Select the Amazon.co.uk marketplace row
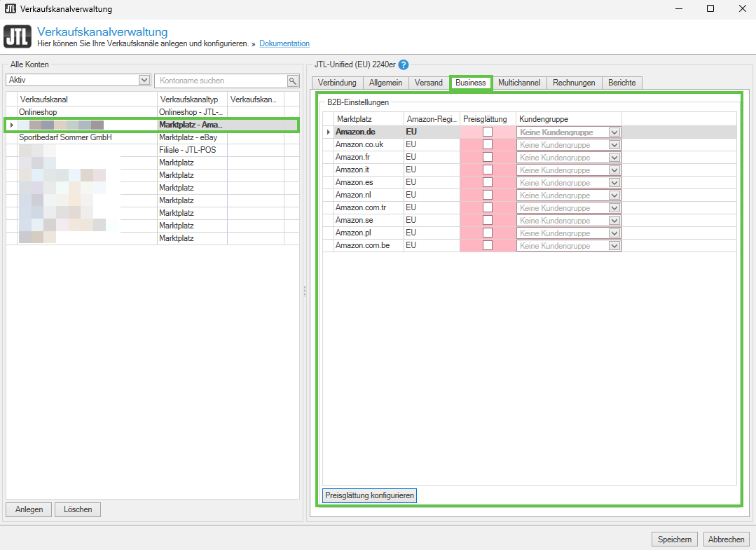Image resolution: width=756 pixels, height=550 pixels. click(x=530, y=144)
